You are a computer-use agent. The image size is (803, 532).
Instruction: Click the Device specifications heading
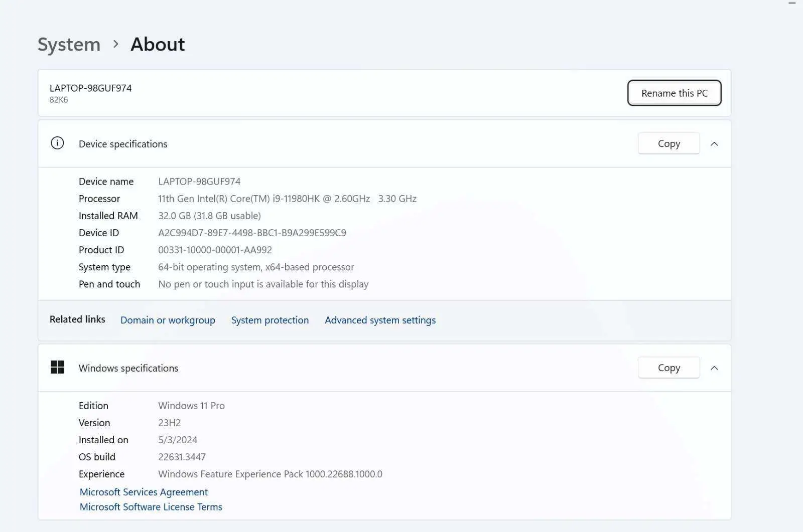pos(123,144)
